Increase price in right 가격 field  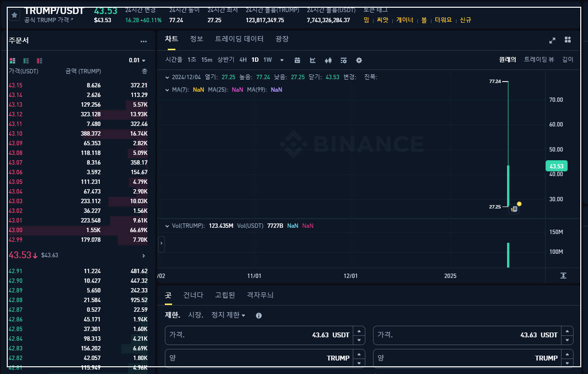pos(567,331)
